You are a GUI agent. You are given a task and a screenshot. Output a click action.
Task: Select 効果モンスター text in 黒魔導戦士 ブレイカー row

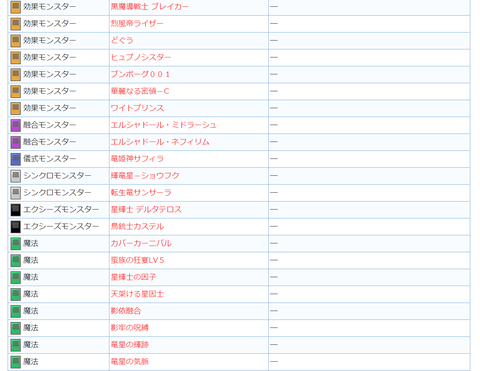click(49, 7)
